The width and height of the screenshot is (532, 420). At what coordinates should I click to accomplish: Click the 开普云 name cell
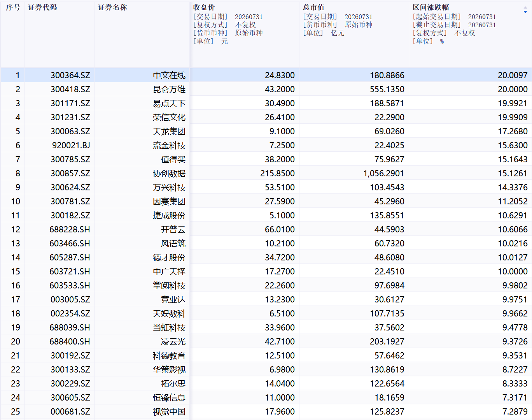tap(173, 229)
